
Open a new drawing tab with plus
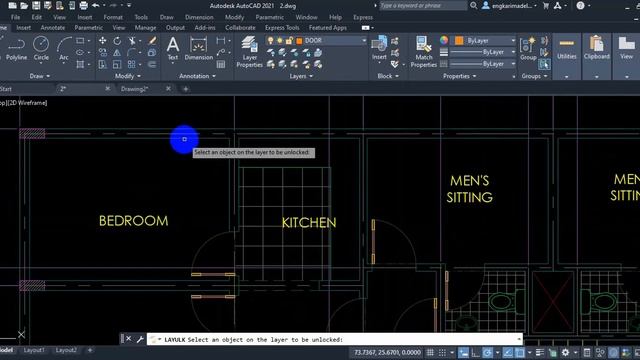point(186,89)
